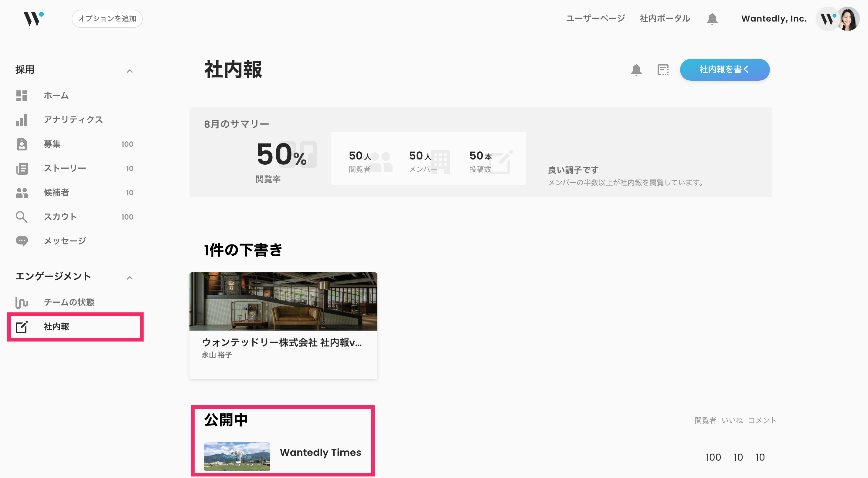Collapse the 採用 section chevron
This screenshot has height=478, width=868.
click(x=130, y=71)
